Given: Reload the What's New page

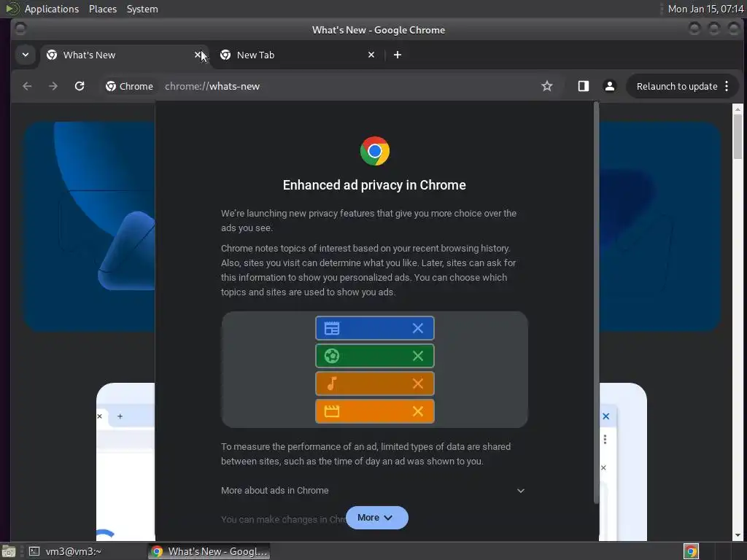Looking at the screenshot, I should point(80,86).
